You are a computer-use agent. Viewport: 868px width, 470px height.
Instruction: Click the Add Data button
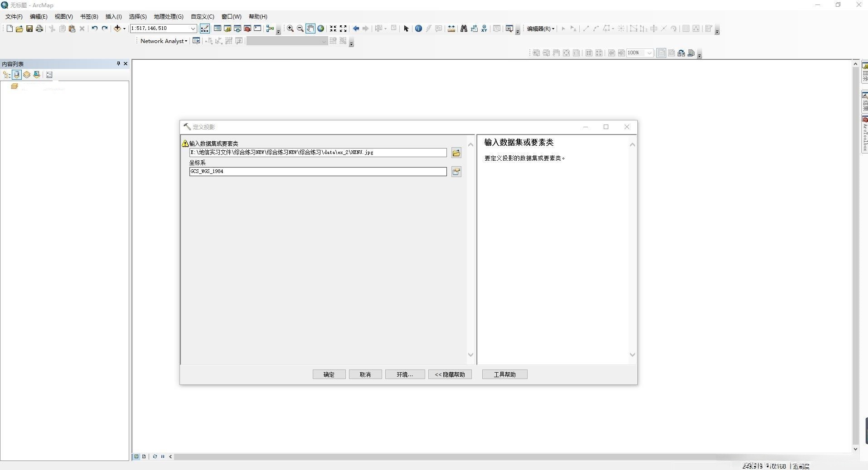[117, 29]
